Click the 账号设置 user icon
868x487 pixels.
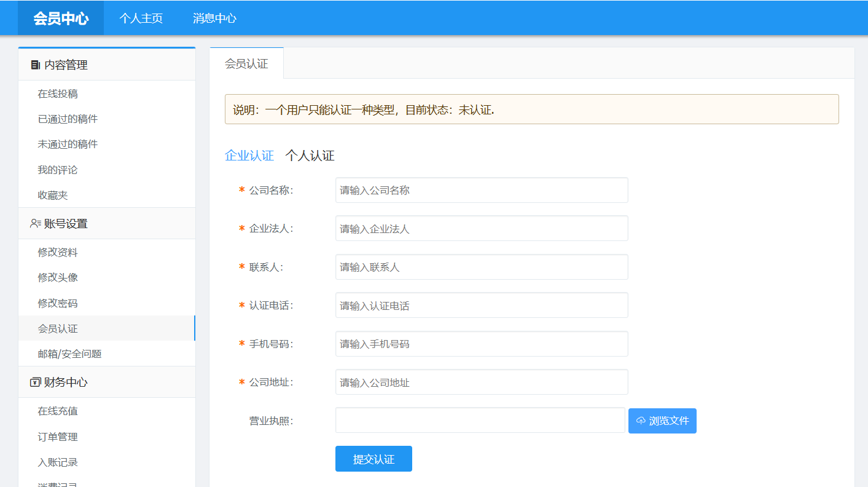coord(35,224)
